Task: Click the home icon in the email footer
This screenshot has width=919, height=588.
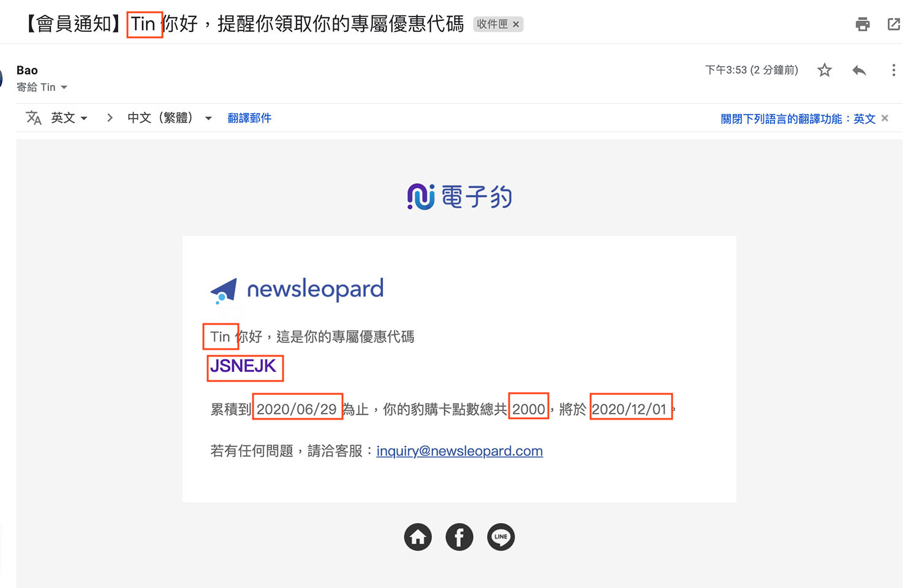Action: pyautogui.click(x=418, y=537)
